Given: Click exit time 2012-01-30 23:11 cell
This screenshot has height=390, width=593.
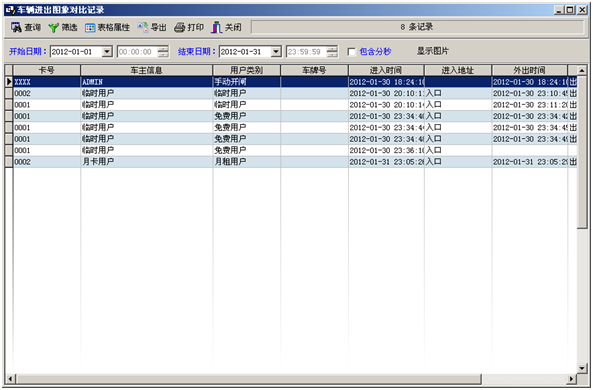Looking at the screenshot, I should (x=529, y=104).
